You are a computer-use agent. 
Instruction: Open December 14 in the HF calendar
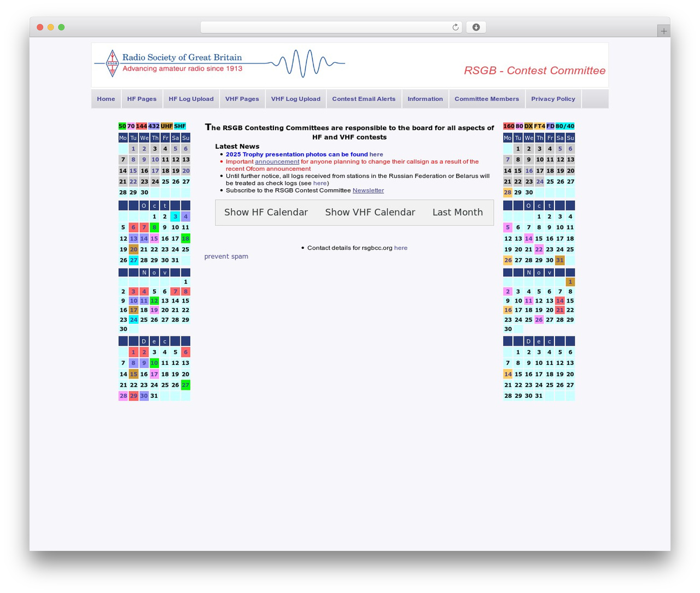508,374
